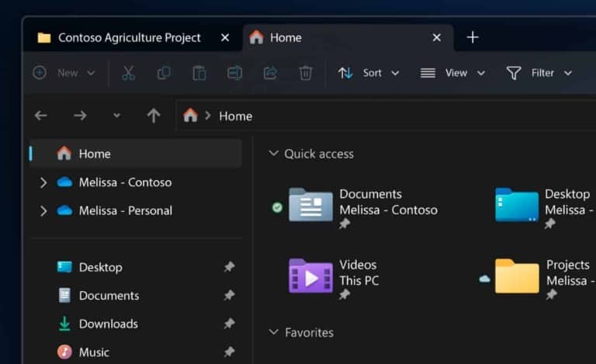This screenshot has height=364, width=596.
Task: Expand Melissa - Personal tree node
Action: pos(43,211)
